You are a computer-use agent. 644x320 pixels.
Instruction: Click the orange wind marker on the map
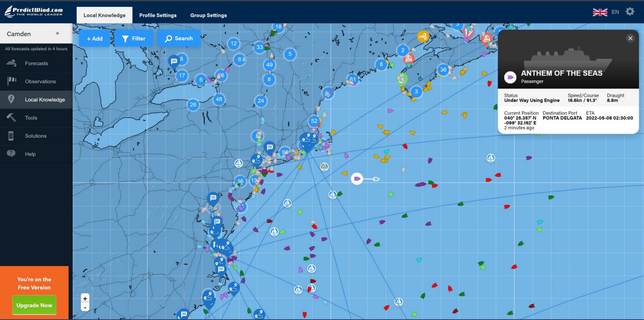click(423, 37)
